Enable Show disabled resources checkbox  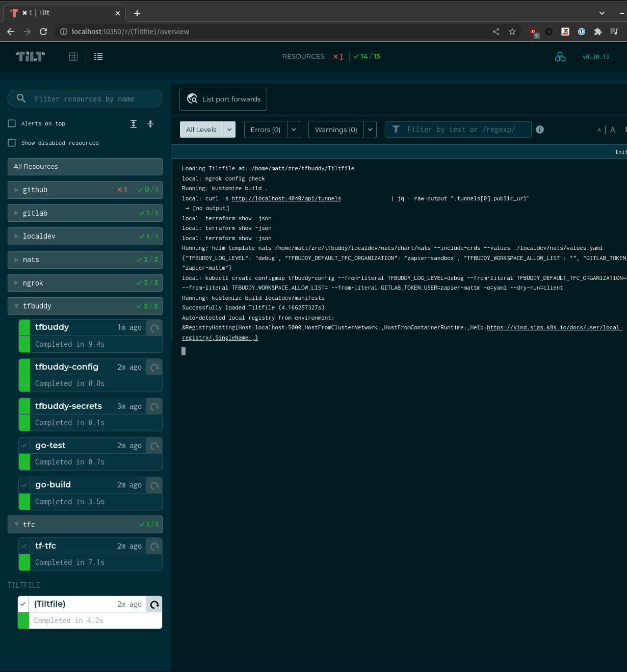coord(12,143)
